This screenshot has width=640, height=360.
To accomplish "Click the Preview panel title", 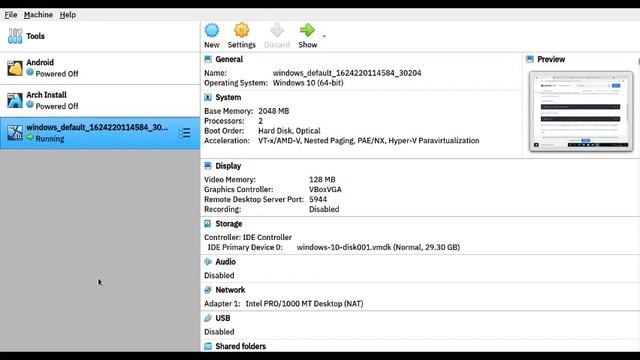I will click(551, 59).
